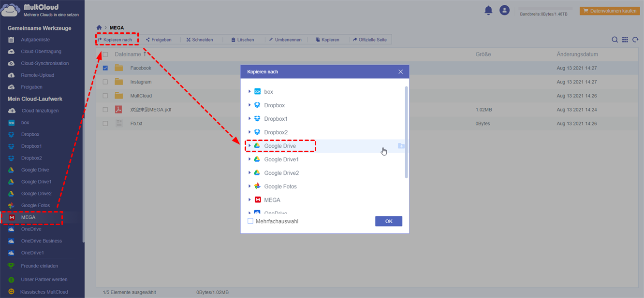The image size is (644, 298).
Task: Click Cloud hinzufügen in sidebar
Action: pyautogui.click(x=40, y=111)
